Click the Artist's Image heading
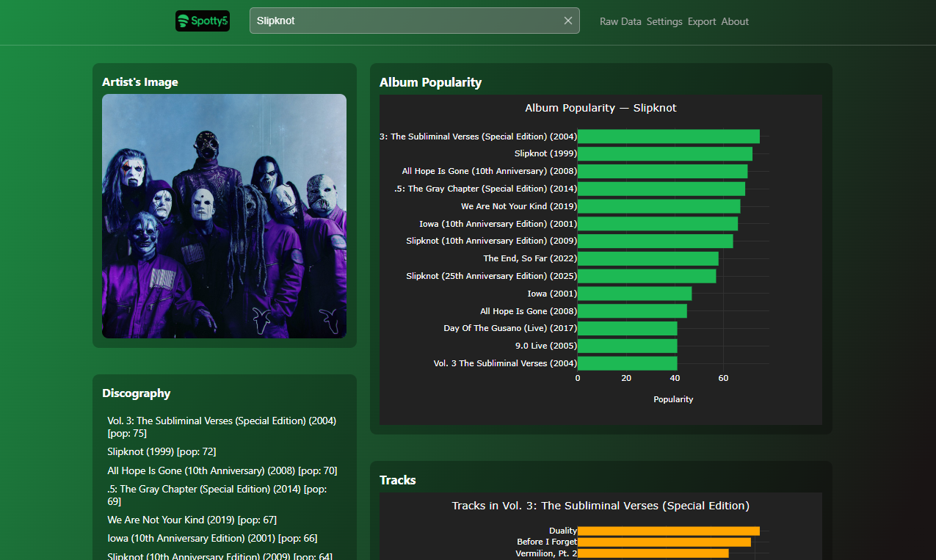This screenshot has width=936, height=560. [140, 82]
